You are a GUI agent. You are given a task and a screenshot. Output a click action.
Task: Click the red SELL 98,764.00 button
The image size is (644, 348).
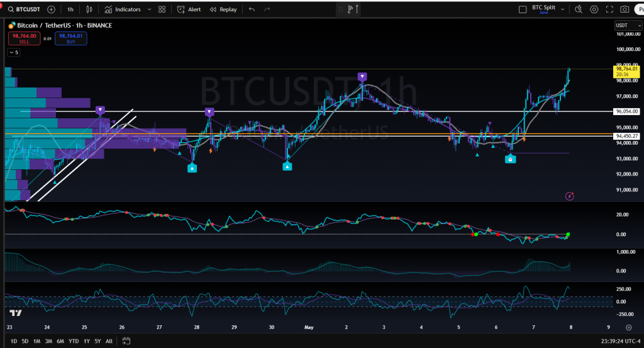[25, 38]
